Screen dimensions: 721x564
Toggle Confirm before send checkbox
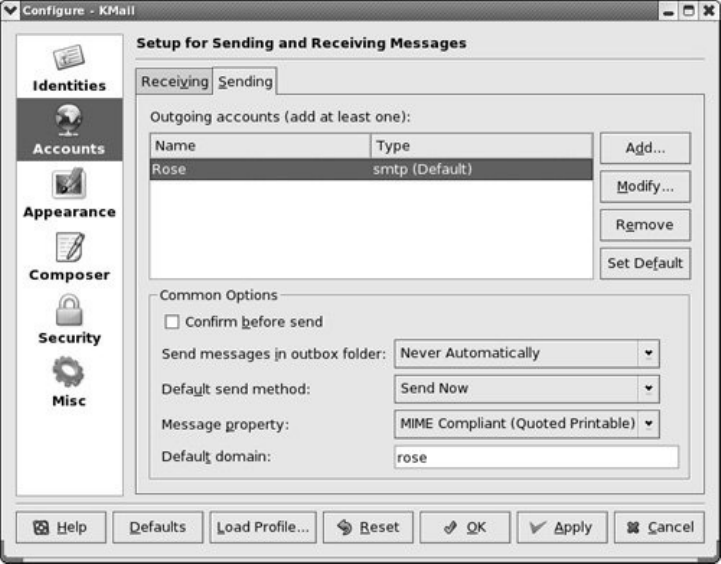pos(172,322)
